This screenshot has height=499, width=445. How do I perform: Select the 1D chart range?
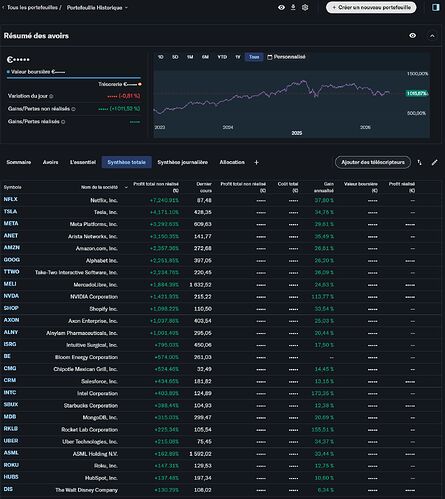tap(160, 57)
